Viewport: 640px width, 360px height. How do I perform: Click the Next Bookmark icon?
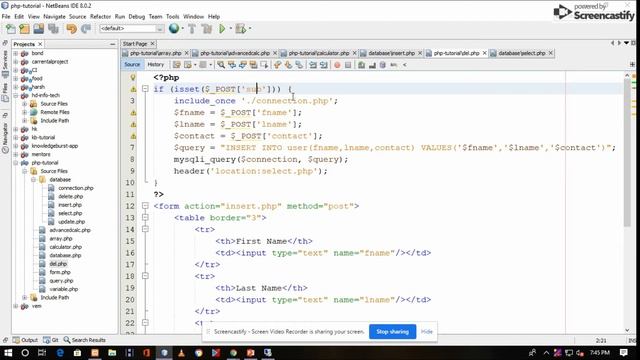[289, 65]
